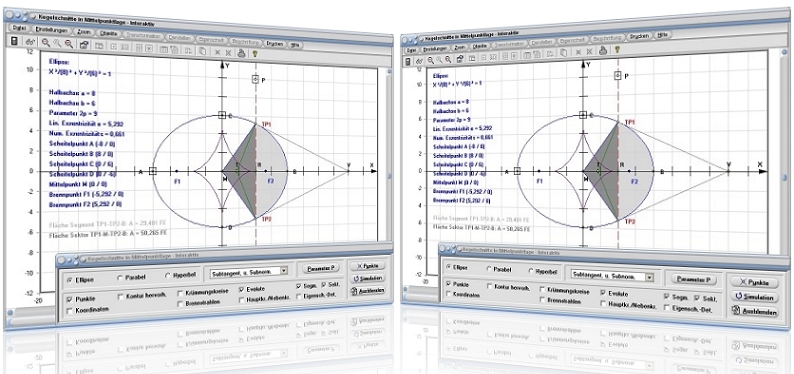
Task: Click the printer icon in left window toolbar
Action: 242,52
